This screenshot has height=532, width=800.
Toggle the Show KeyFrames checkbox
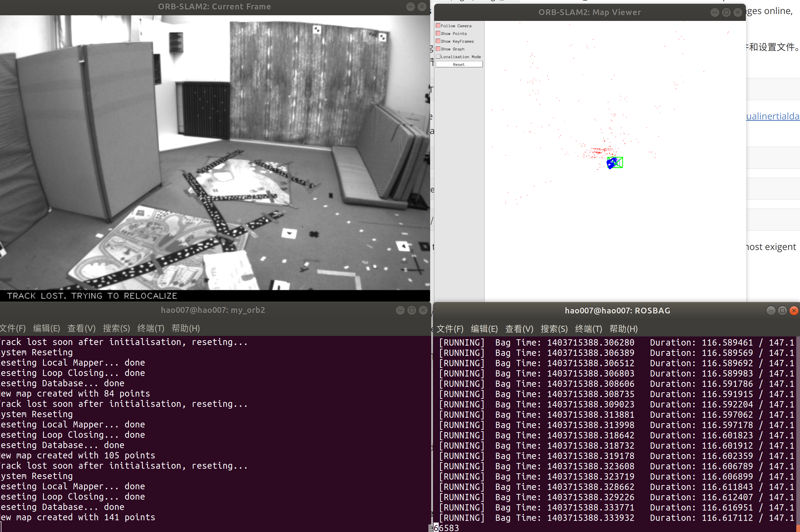point(438,42)
